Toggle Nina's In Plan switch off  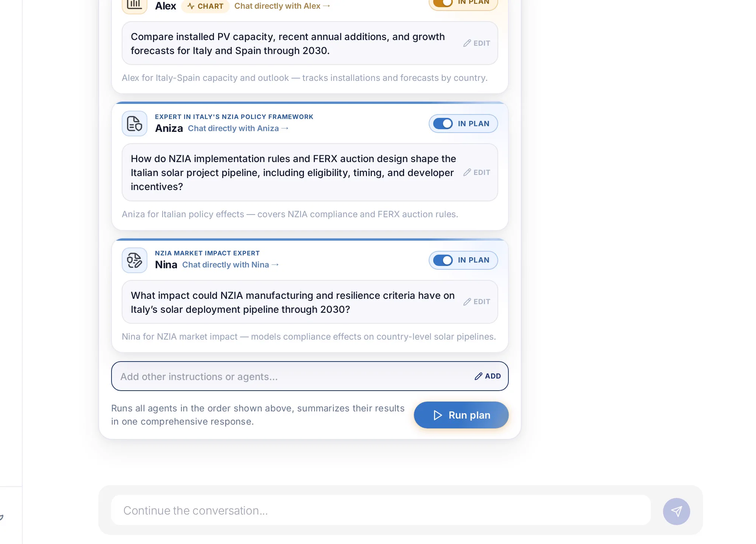(443, 260)
